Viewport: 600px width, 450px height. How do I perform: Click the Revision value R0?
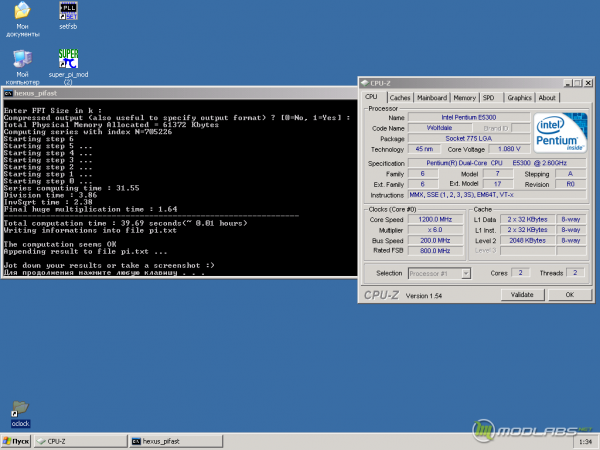(x=570, y=184)
